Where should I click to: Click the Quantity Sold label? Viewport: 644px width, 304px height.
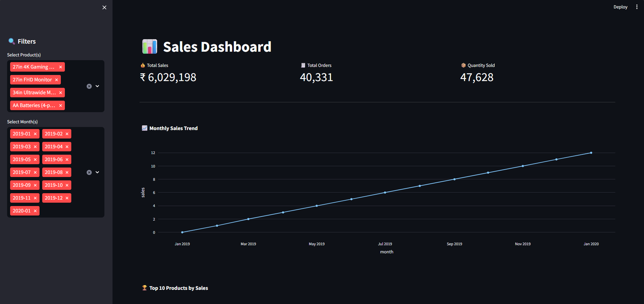[x=481, y=65]
